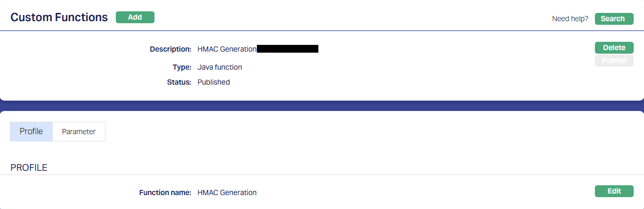This screenshot has width=644, height=209.
Task: Delete this custom function
Action: click(x=614, y=47)
